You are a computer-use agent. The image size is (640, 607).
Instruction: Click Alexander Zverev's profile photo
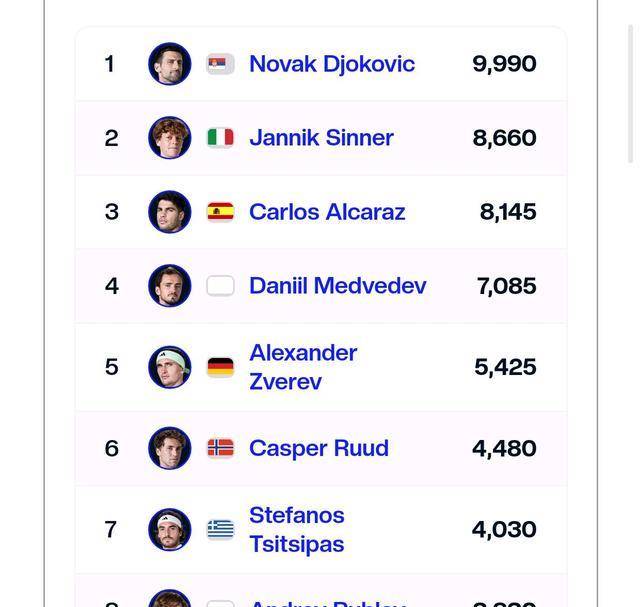tap(170, 367)
